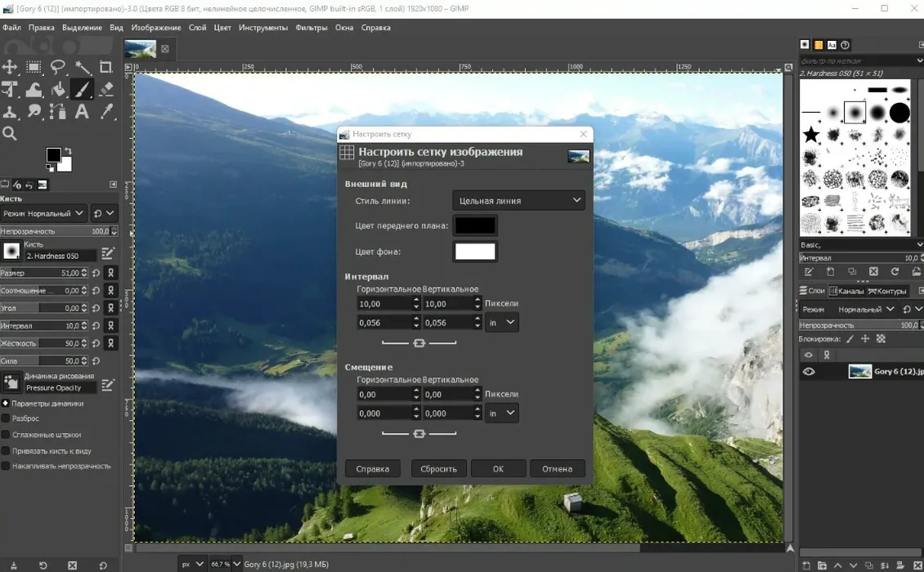Select the Eraser tool
The width and height of the screenshot is (924, 572).
(105, 89)
